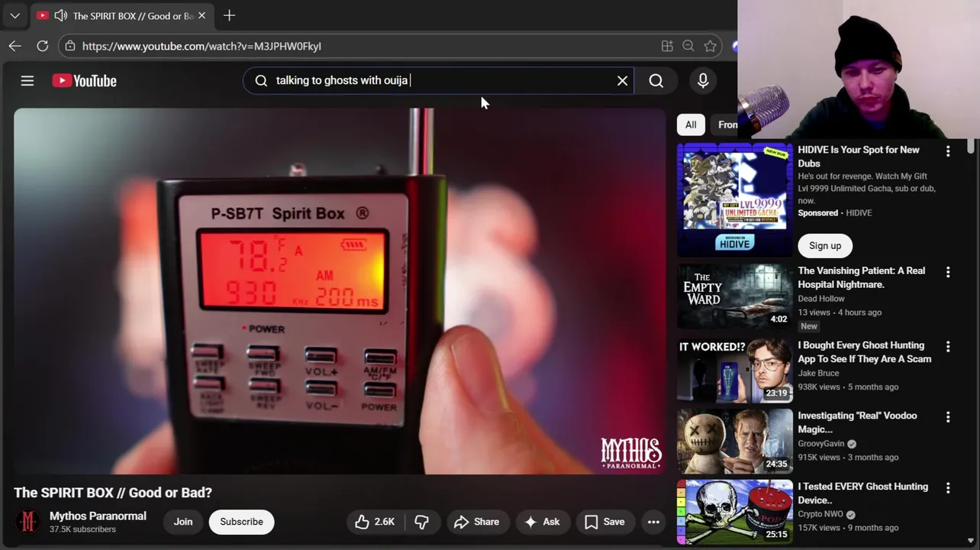Click the GroovyGavin channel name

point(821,444)
